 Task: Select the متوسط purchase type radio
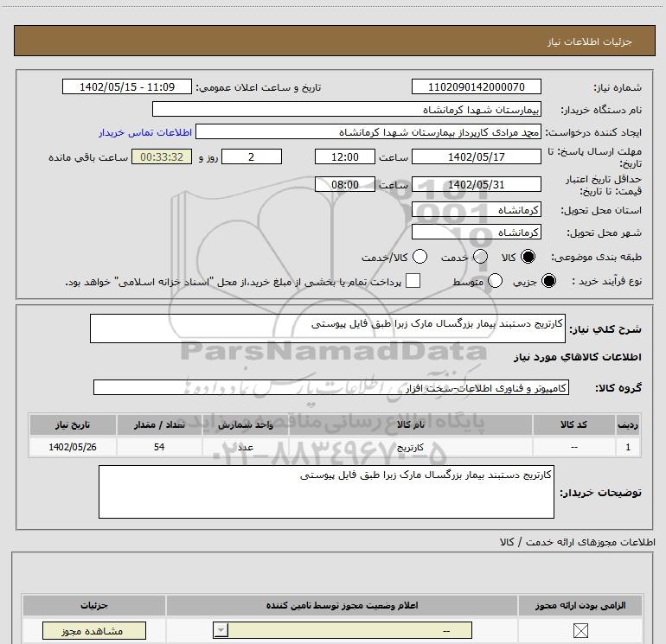click(x=495, y=281)
